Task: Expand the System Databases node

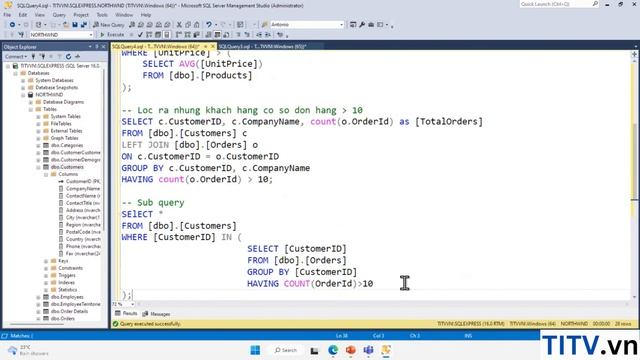Action: point(23,80)
